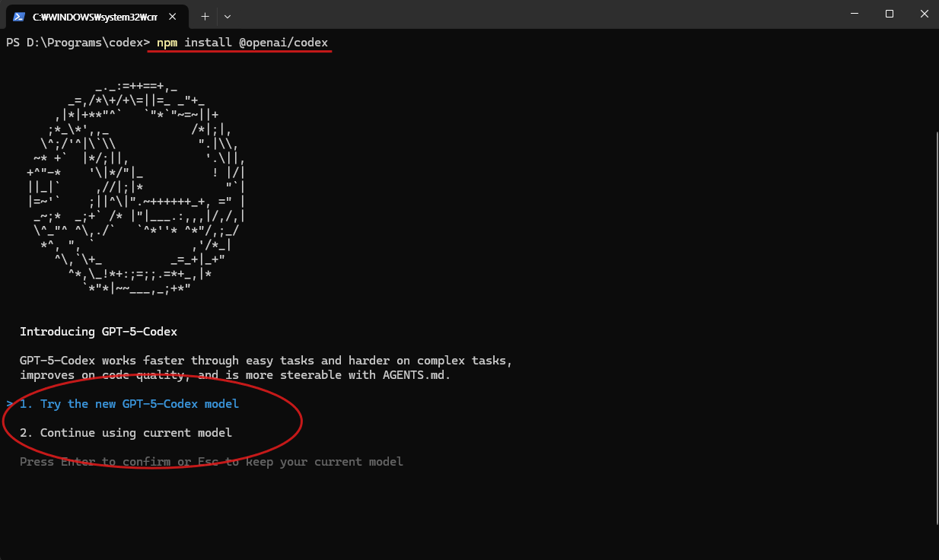
Task: Minimize the terminal window
Action: click(854, 14)
